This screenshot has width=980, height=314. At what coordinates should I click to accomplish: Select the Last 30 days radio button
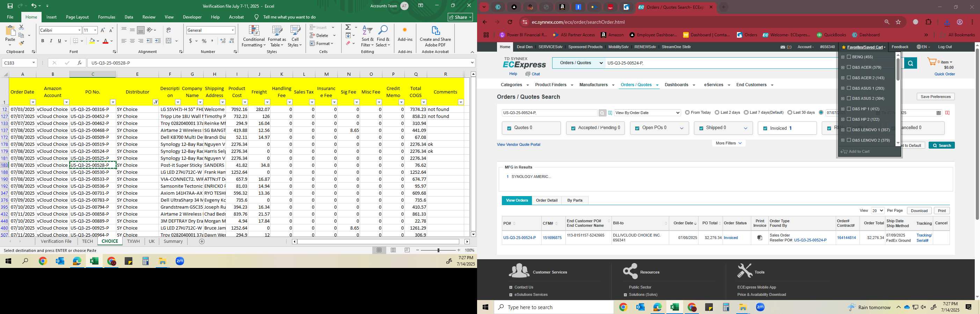point(790,113)
